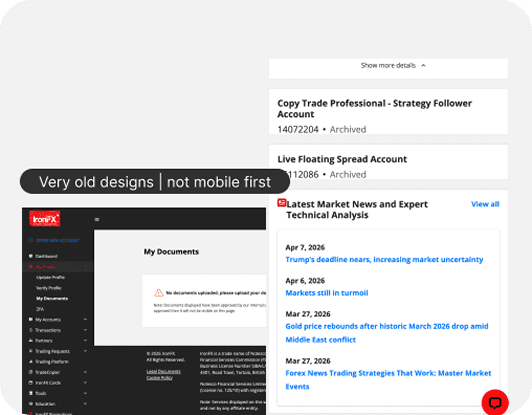532x415 pixels.
Task: Click the red news icon beside Latest Market News
Action: [x=281, y=203]
